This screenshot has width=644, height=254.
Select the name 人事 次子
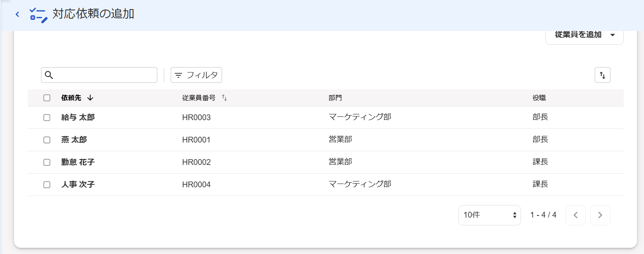pyautogui.click(x=78, y=184)
